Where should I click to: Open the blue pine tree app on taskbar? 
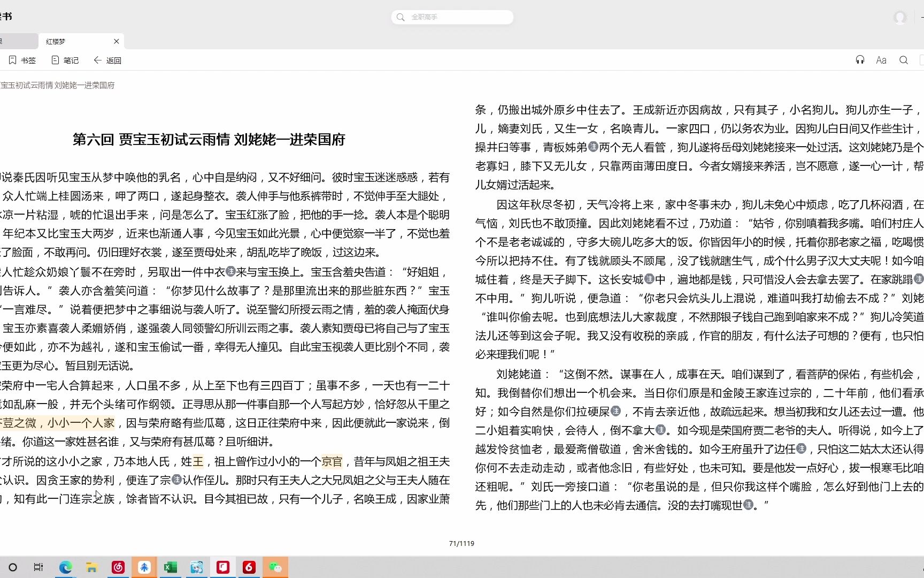coord(144,567)
